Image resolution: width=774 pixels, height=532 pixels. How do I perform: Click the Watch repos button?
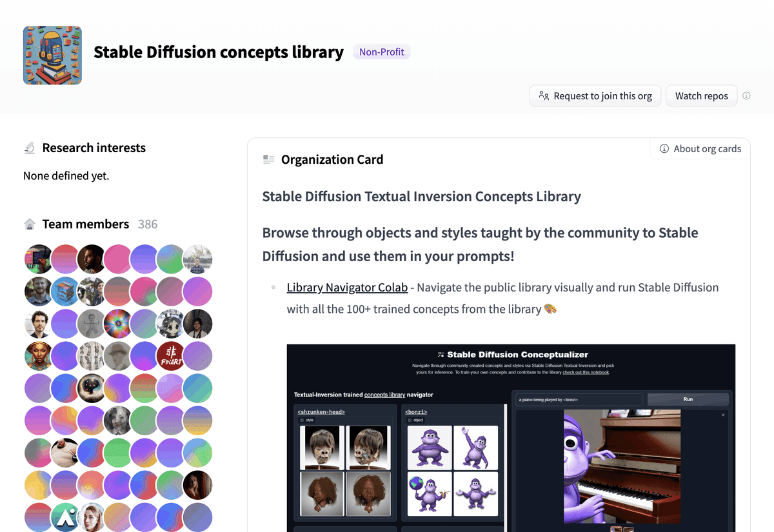(701, 95)
